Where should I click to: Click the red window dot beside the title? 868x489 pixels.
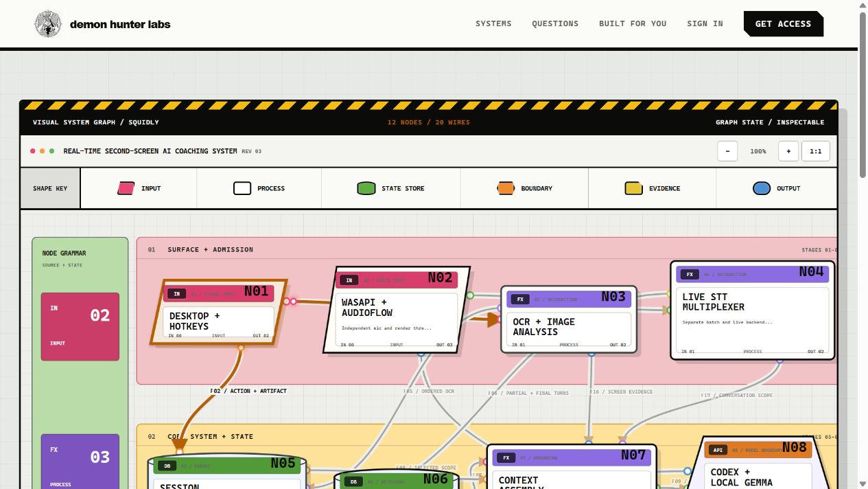pyautogui.click(x=32, y=151)
